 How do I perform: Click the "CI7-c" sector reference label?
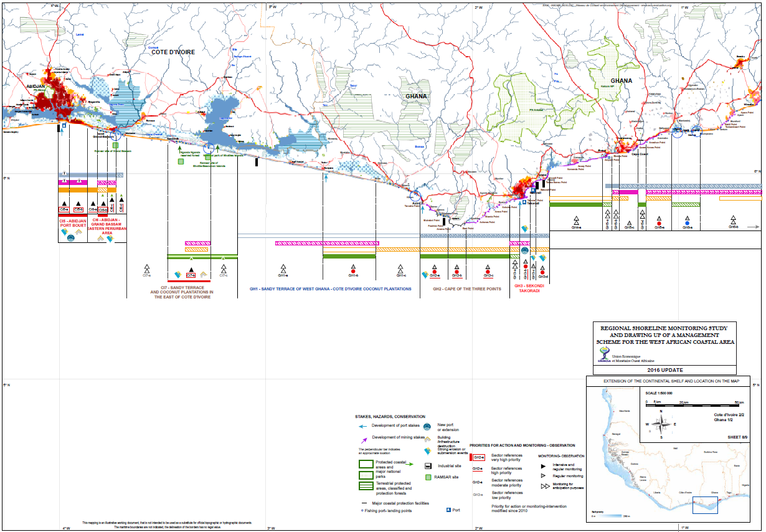pyautogui.click(x=224, y=275)
